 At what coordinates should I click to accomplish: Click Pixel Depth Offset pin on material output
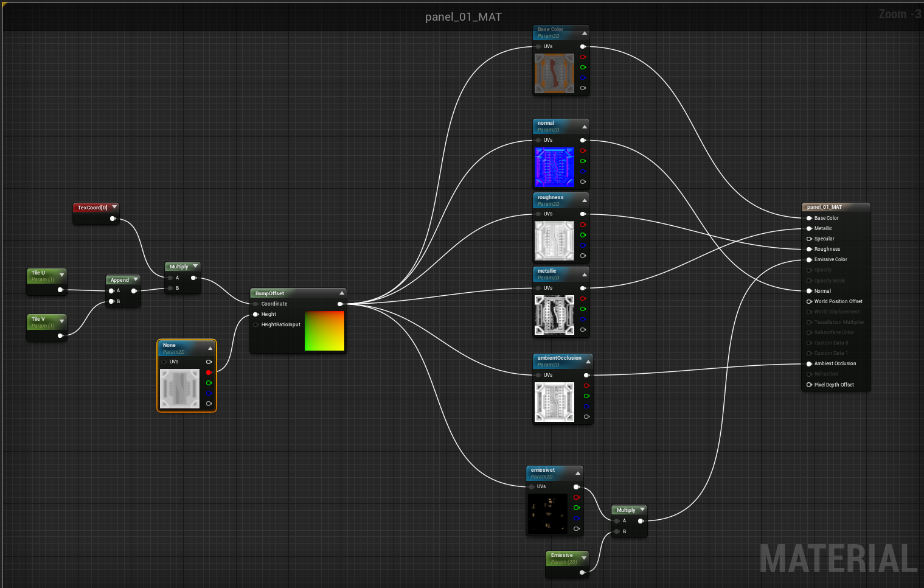click(x=809, y=385)
